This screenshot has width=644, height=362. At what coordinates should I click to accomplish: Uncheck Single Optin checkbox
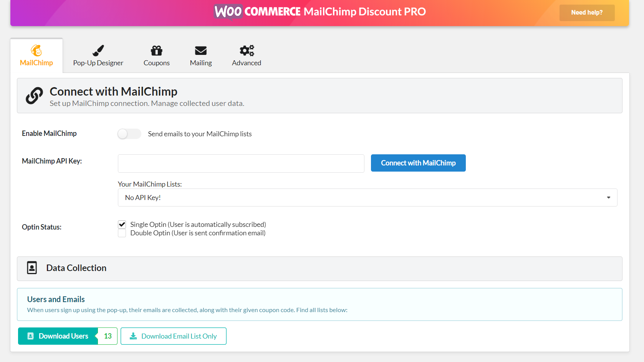tap(122, 225)
